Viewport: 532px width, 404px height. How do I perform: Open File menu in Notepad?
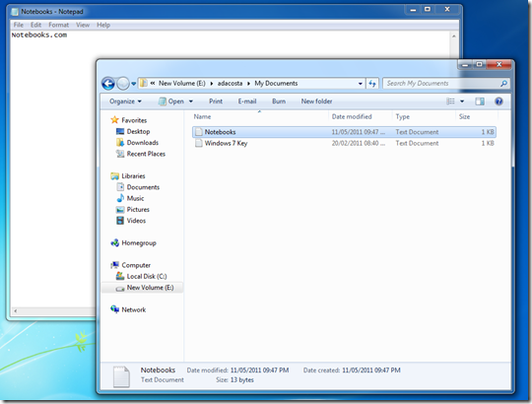click(x=19, y=25)
